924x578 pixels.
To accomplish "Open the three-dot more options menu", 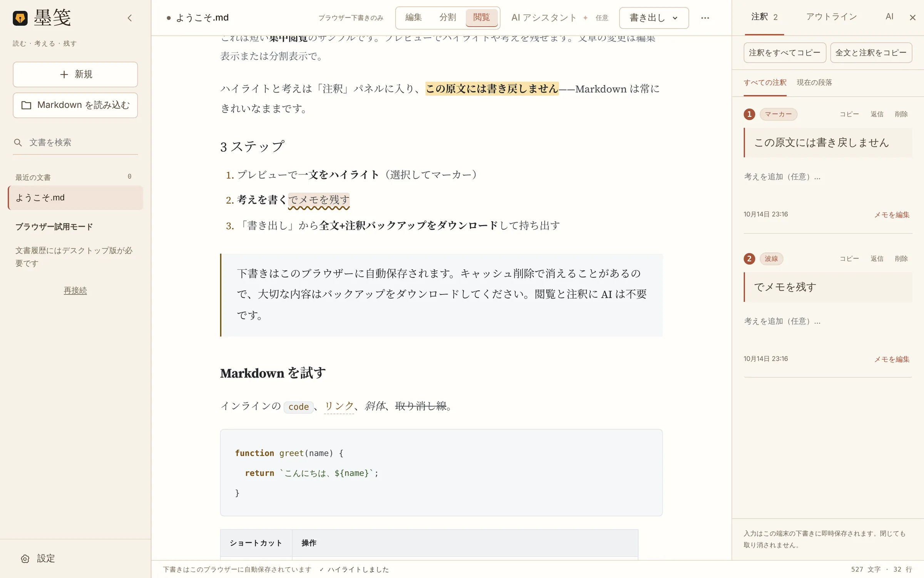I will [705, 18].
